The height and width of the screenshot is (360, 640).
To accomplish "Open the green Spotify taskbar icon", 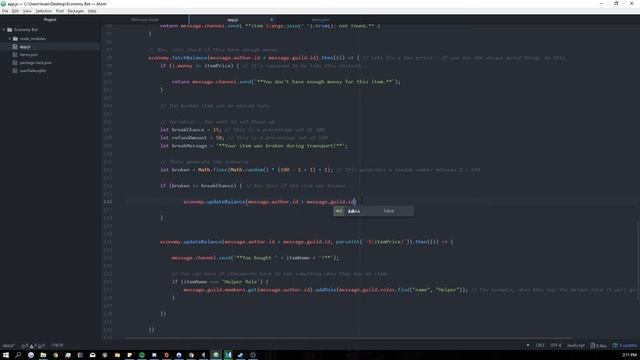I will click(x=142, y=355).
